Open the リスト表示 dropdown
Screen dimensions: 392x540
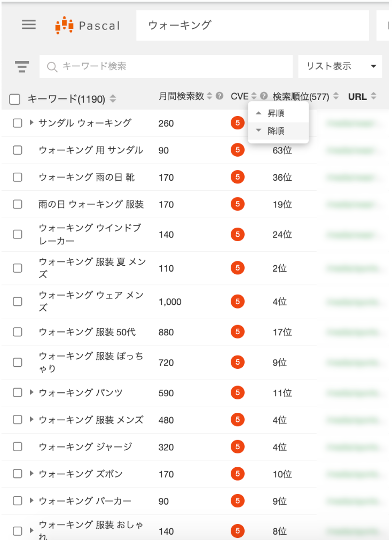click(x=340, y=66)
